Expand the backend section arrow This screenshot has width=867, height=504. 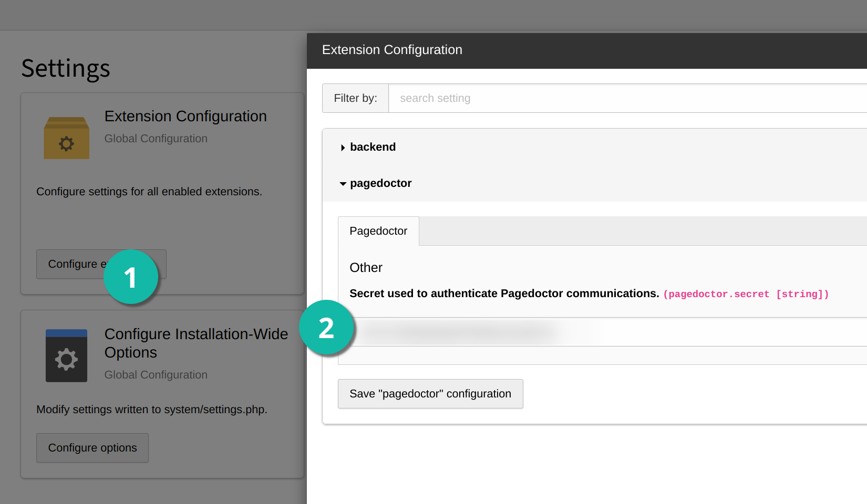pos(343,148)
